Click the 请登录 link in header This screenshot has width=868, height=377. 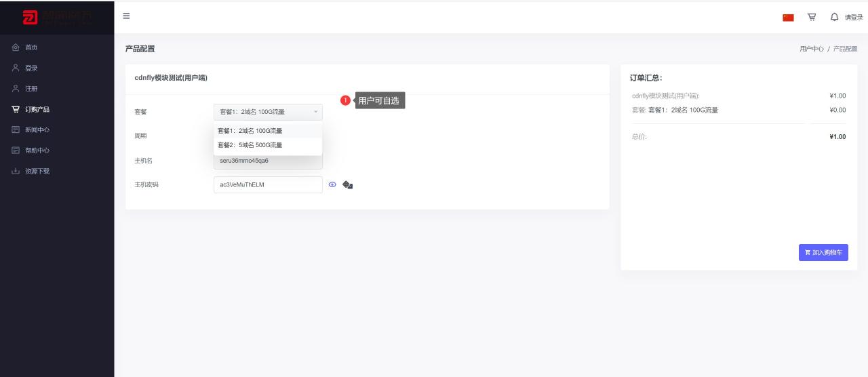point(853,18)
